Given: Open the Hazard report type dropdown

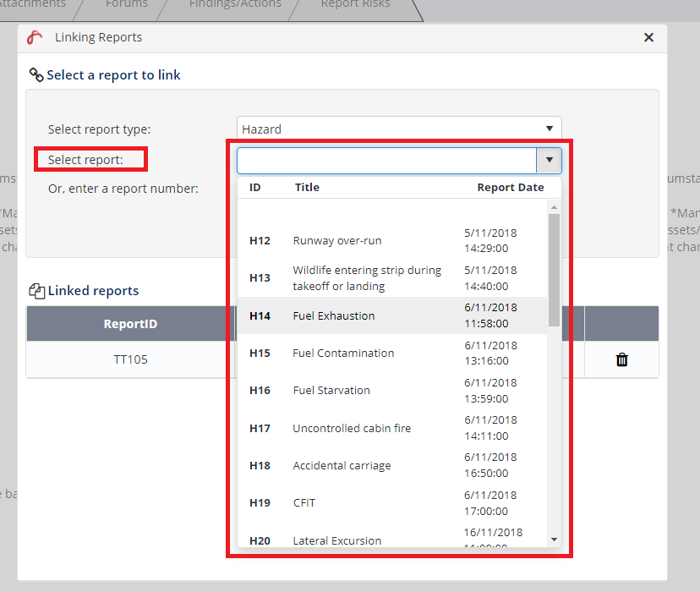Looking at the screenshot, I should tap(399, 129).
